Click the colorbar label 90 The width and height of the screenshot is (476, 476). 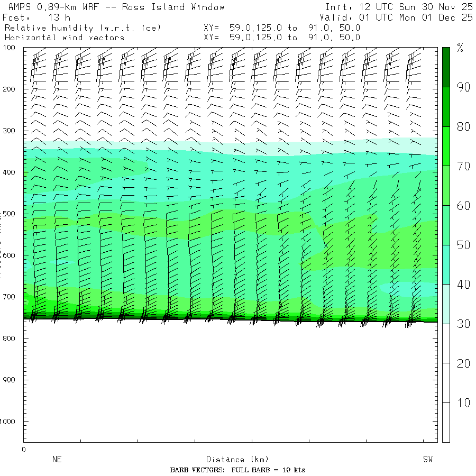coord(463,87)
